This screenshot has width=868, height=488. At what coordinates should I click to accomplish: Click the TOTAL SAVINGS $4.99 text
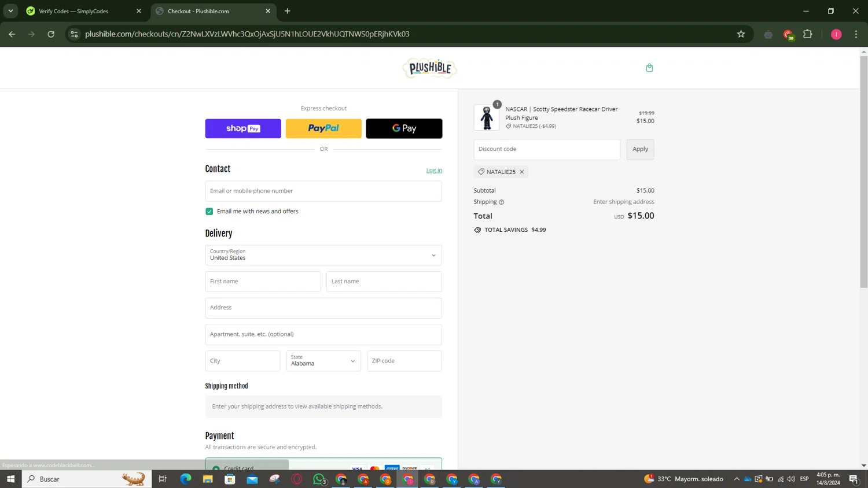[x=515, y=230]
